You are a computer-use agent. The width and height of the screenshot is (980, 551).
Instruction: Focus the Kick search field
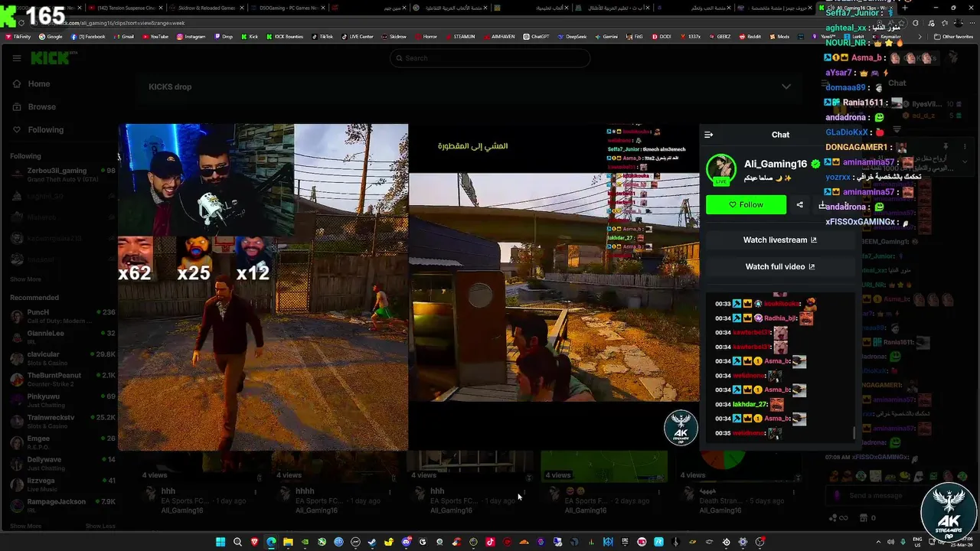[x=490, y=58]
